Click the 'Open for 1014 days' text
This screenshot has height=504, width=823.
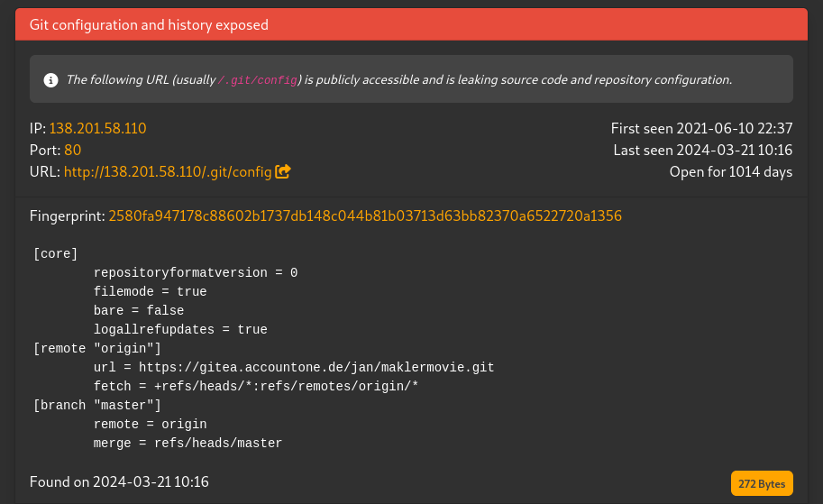coord(730,171)
